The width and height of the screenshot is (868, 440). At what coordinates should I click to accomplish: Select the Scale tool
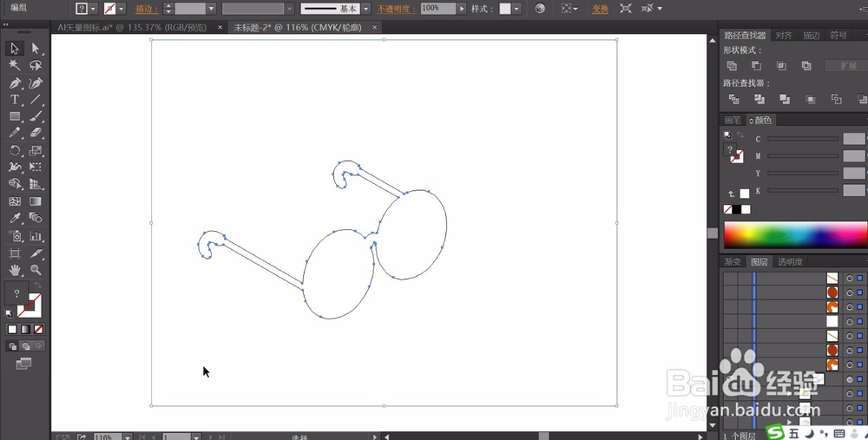[x=36, y=150]
